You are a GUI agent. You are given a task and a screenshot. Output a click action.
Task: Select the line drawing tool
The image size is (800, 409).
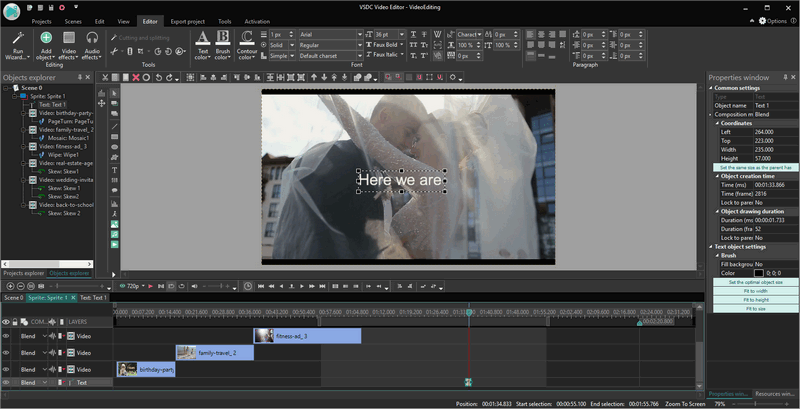point(114,126)
